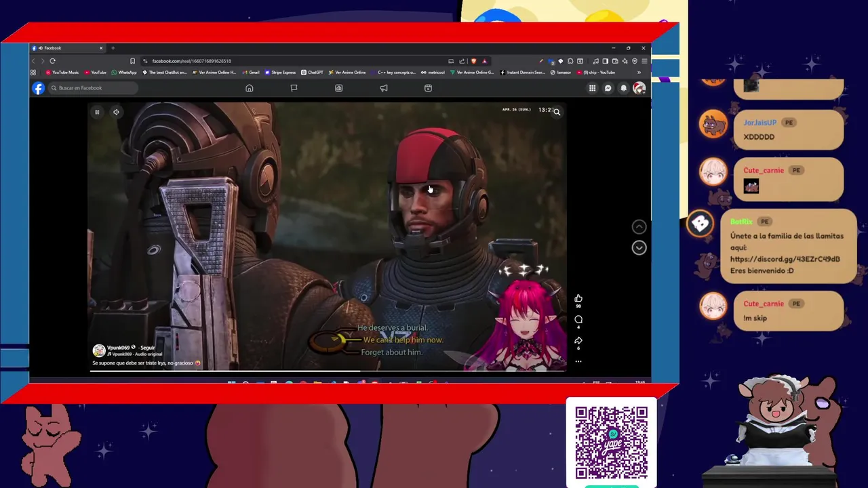
Task: Click the browser back arrow
Action: pyautogui.click(x=33, y=61)
